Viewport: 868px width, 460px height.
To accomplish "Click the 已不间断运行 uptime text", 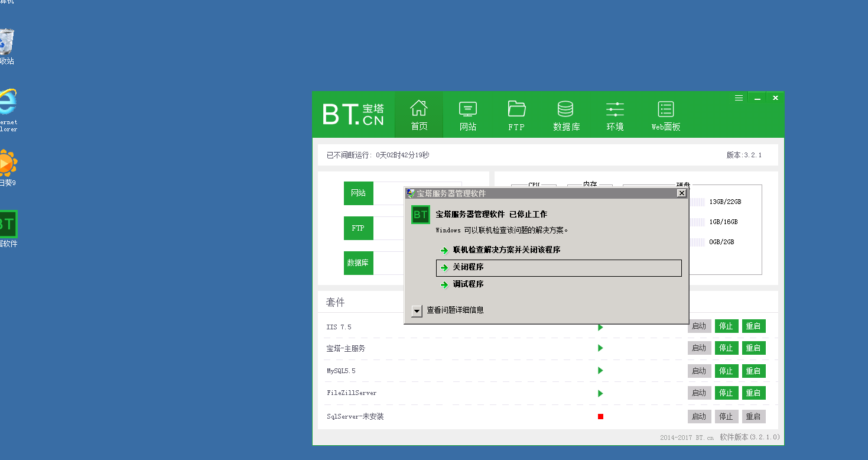I will pyautogui.click(x=378, y=155).
